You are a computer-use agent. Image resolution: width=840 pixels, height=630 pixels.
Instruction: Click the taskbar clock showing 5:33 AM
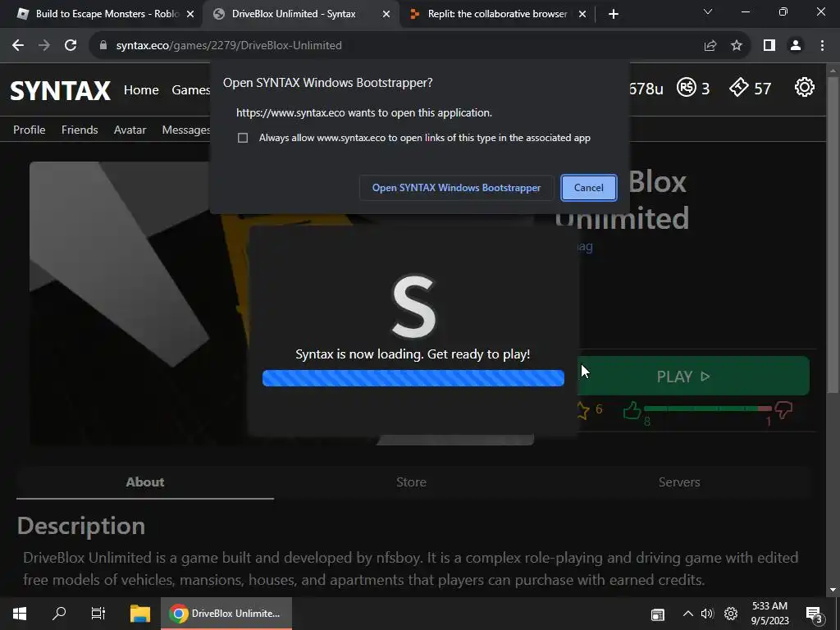769,614
